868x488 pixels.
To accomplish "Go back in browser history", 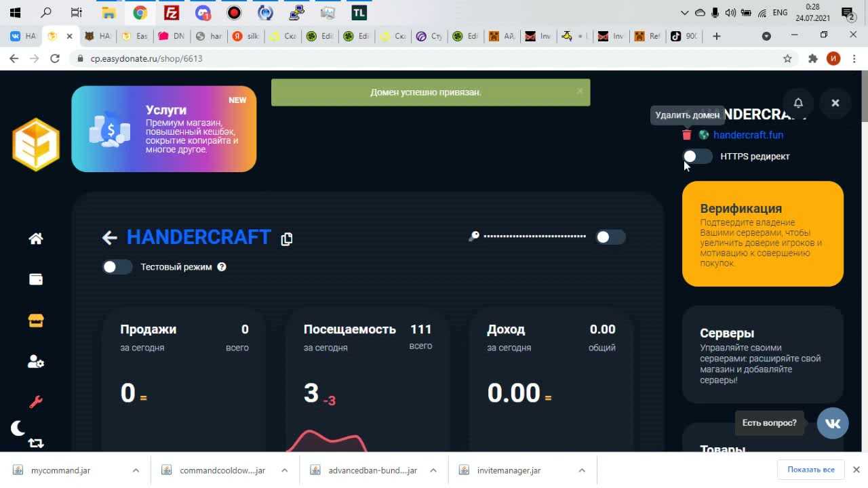I will click(14, 59).
